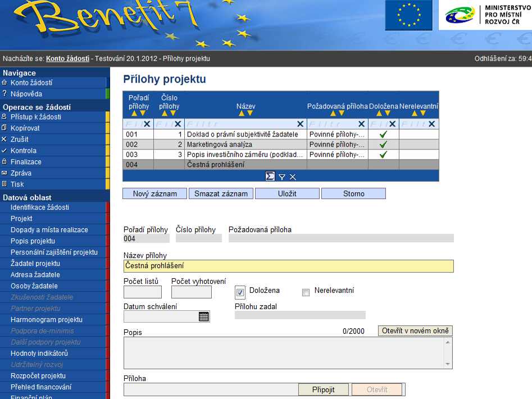Go to Harmonogram projektu

47,320
